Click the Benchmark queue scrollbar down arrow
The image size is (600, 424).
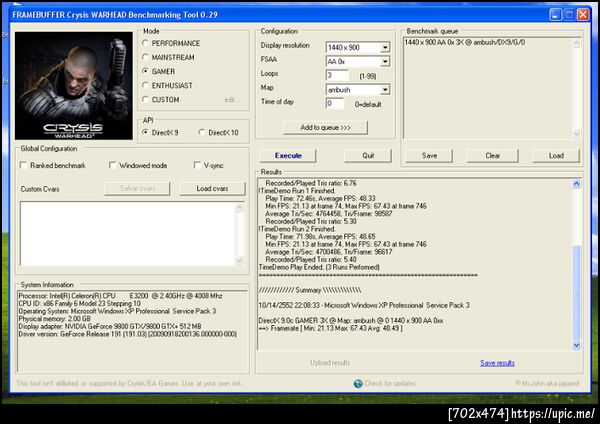tap(576, 133)
